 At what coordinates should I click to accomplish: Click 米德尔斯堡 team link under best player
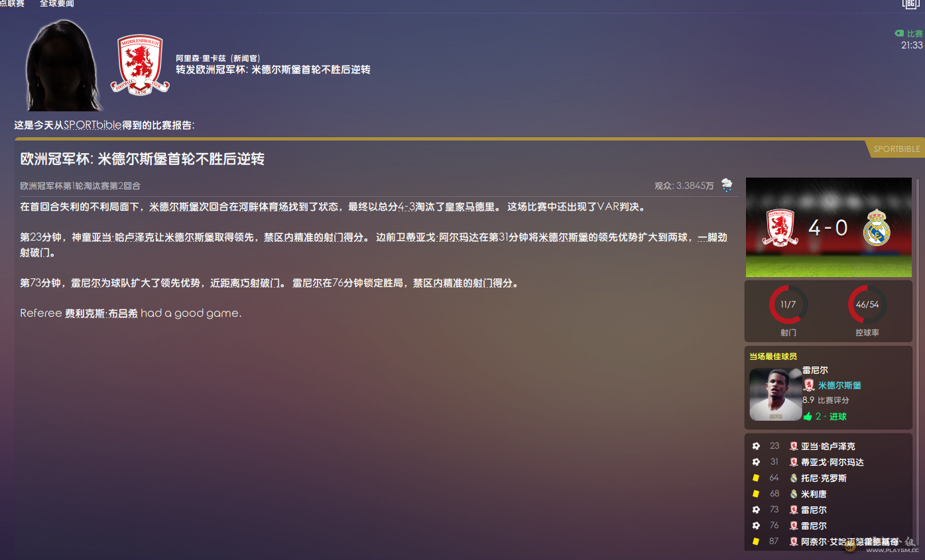[839, 386]
